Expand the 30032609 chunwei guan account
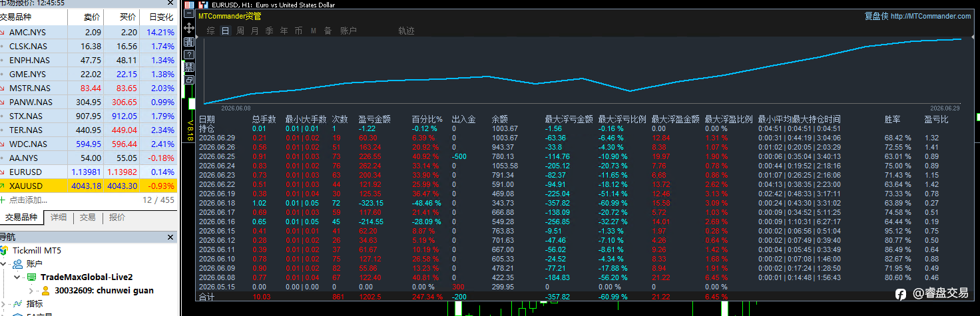The image size is (980, 316). pos(31,290)
